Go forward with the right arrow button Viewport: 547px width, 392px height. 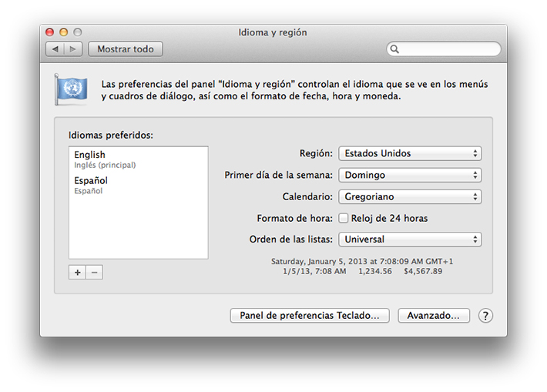pos(73,49)
